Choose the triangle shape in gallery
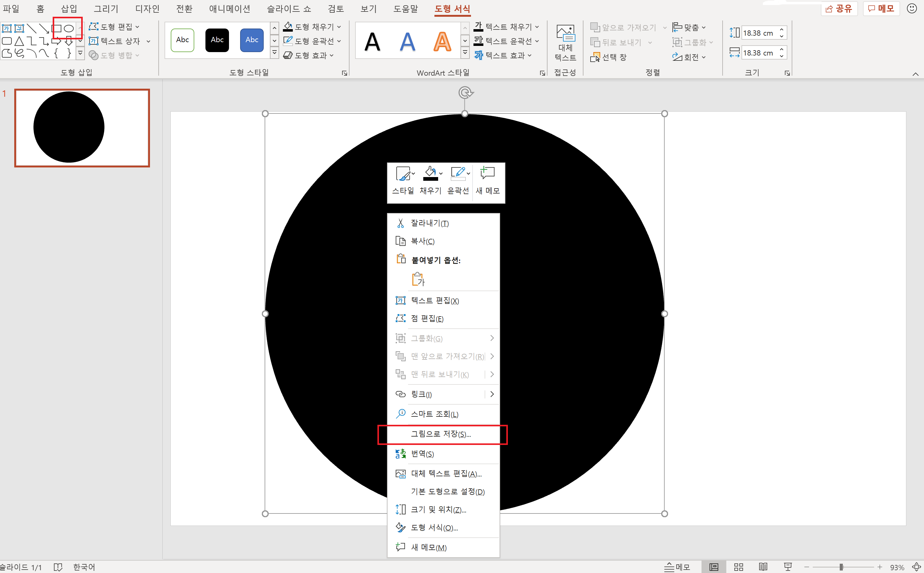 19,41
